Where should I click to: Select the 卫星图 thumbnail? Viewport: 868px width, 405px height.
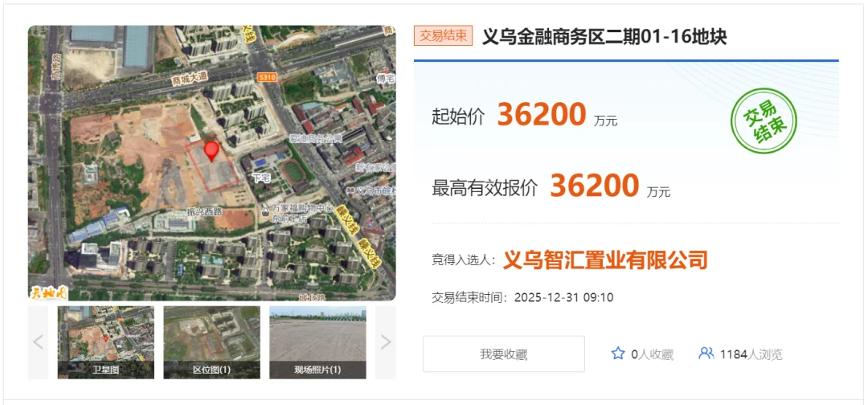105,342
